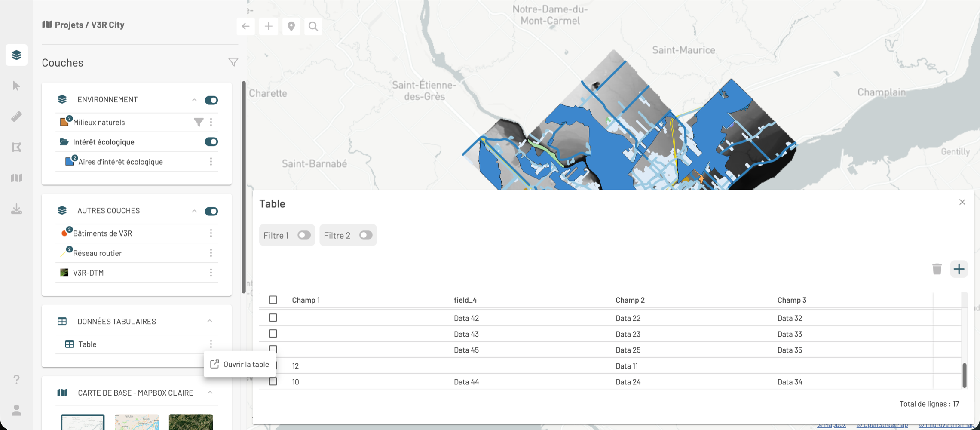Check the box for the Data 42 row

pos(273,318)
